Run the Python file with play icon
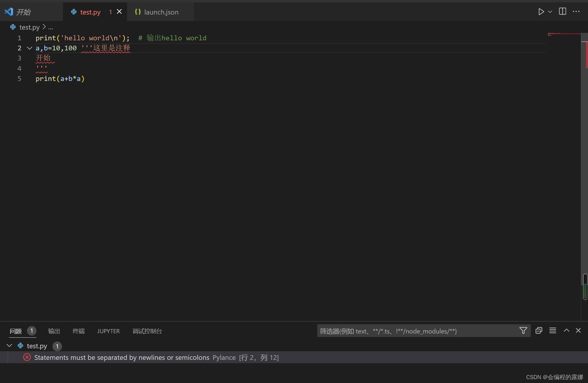 click(541, 12)
